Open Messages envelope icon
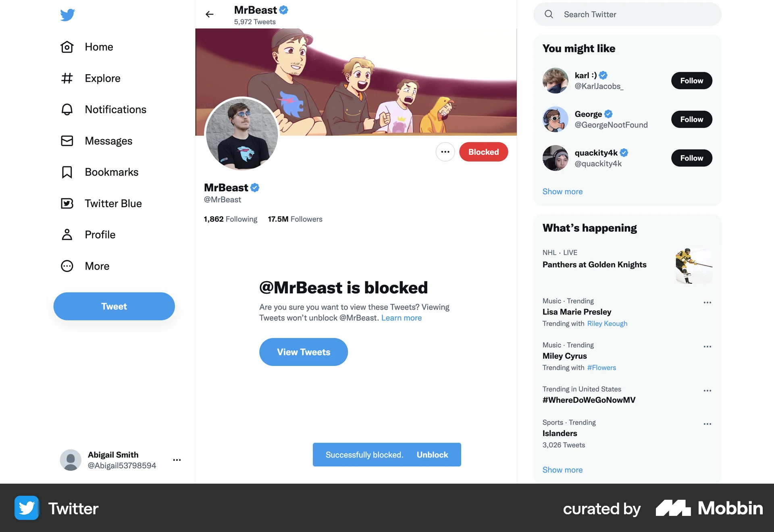774x532 pixels. pyautogui.click(x=67, y=141)
